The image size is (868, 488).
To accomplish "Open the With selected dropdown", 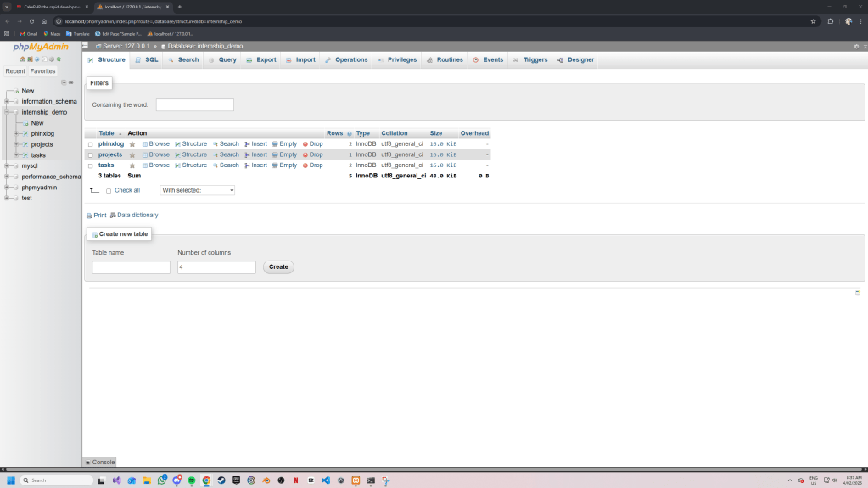I will (x=197, y=190).
